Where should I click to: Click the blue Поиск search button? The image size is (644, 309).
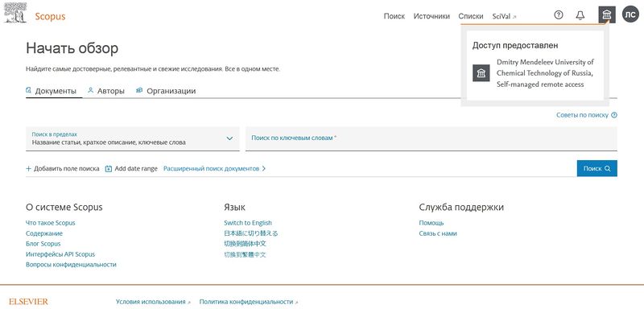pos(597,169)
